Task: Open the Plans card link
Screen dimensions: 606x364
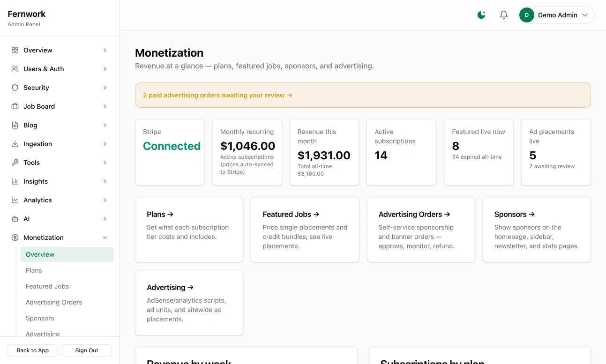Action: point(189,230)
